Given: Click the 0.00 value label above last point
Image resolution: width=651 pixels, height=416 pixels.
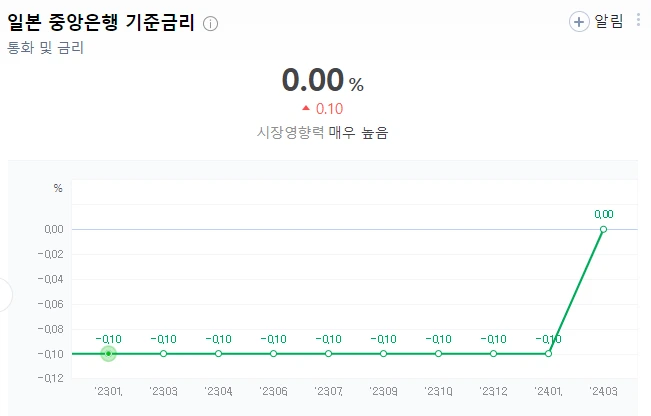Looking at the screenshot, I should (604, 214).
